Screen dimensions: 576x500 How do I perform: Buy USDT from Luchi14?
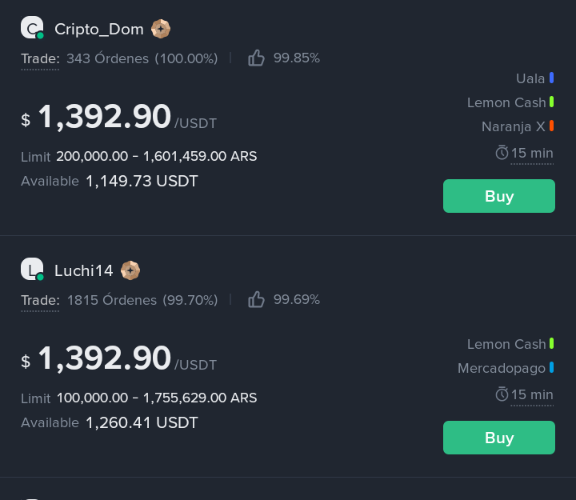pyautogui.click(x=499, y=438)
